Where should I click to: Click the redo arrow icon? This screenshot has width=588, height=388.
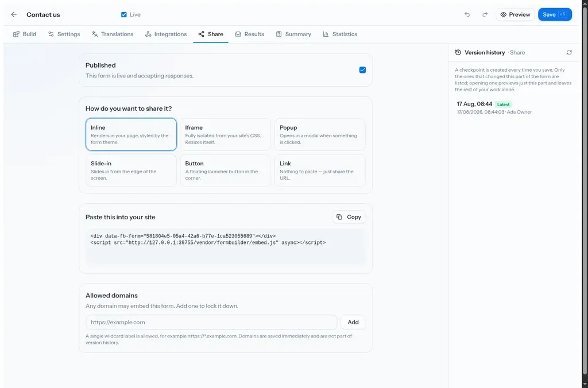[x=485, y=14]
